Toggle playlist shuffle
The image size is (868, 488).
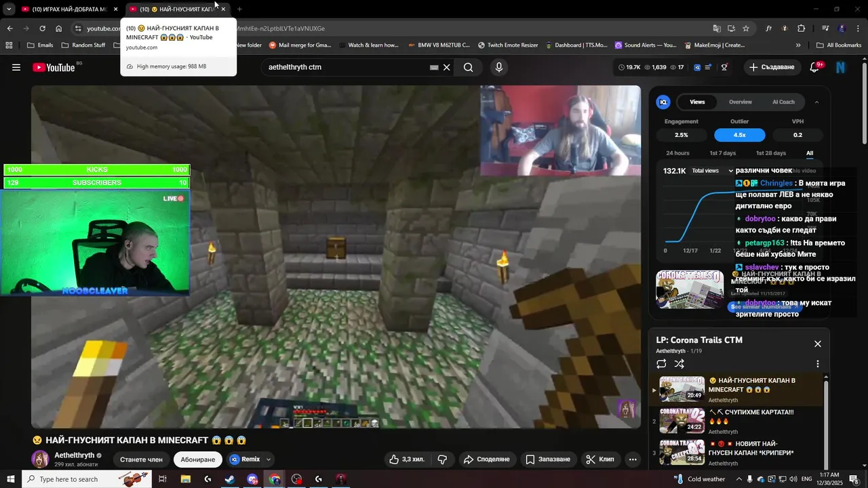pos(679,364)
